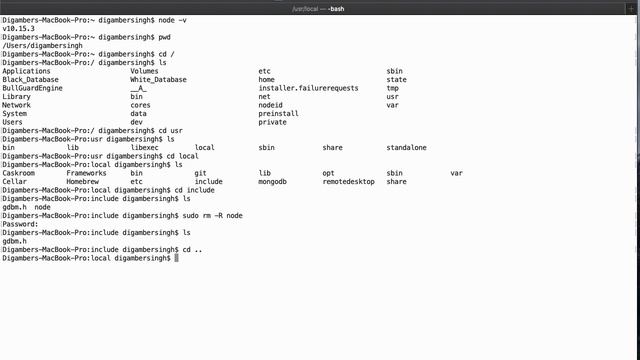
Task: Click the 'White_Database' entry
Action: 158,80
